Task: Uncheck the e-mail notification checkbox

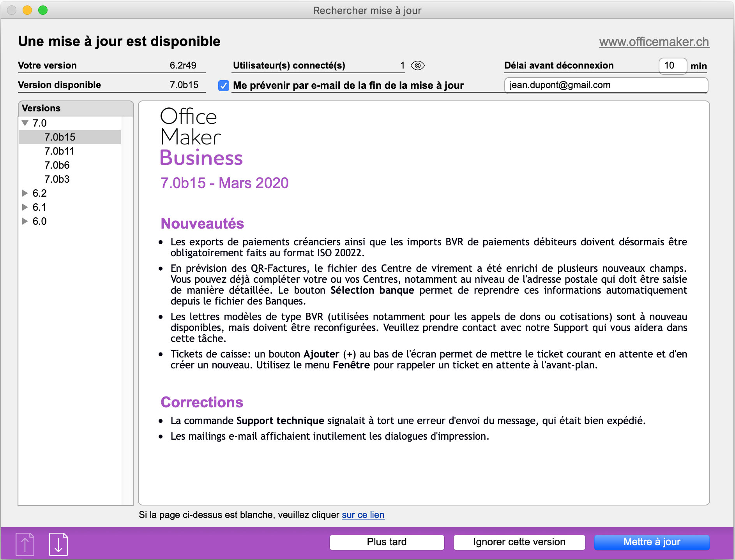Action: (224, 85)
